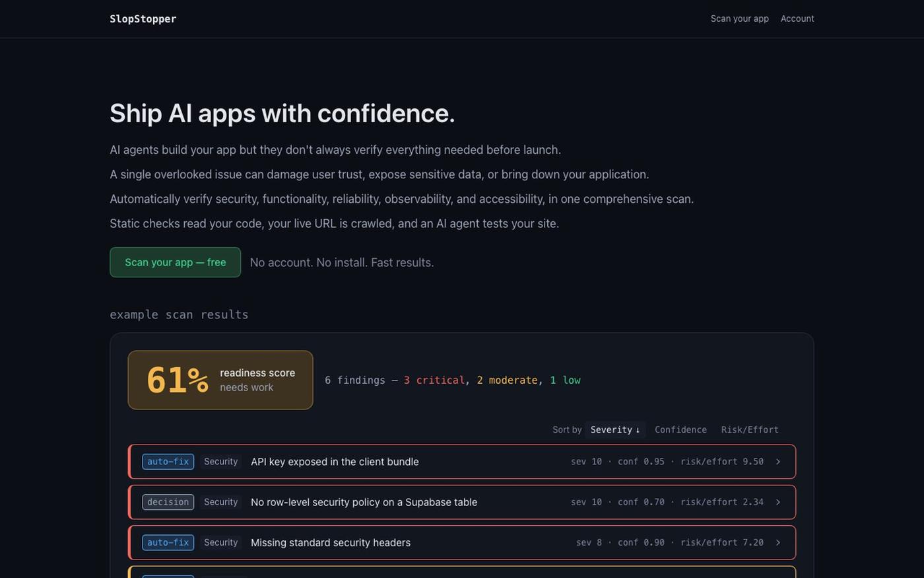Image resolution: width=924 pixels, height=578 pixels.
Task: Click 'sev 10 · conf 0.95' metrics on API key row
Action: pos(618,462)
